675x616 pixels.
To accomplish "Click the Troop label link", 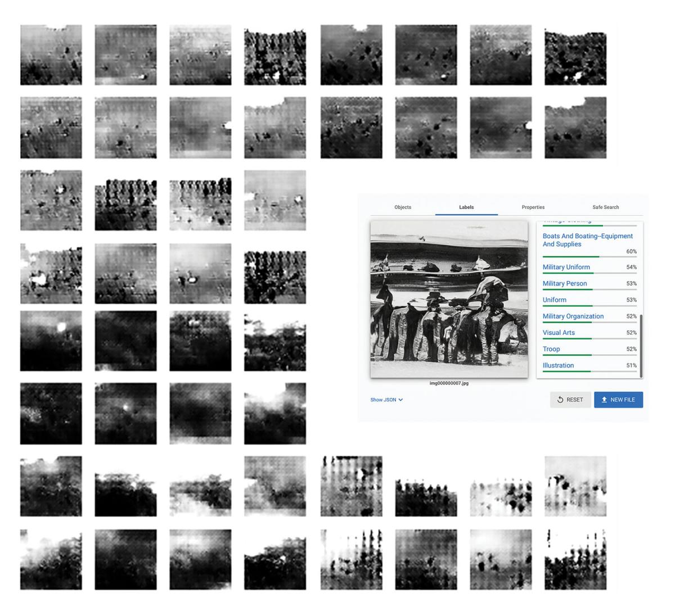I will (x=551, y=349).
